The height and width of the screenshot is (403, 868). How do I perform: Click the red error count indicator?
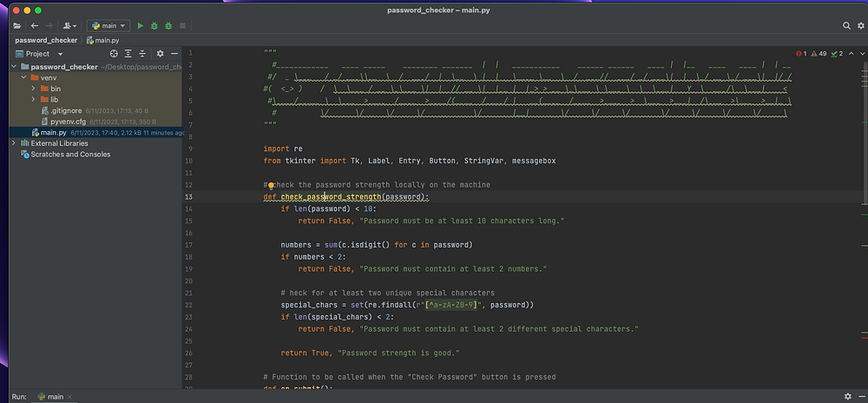click(801, 54)
